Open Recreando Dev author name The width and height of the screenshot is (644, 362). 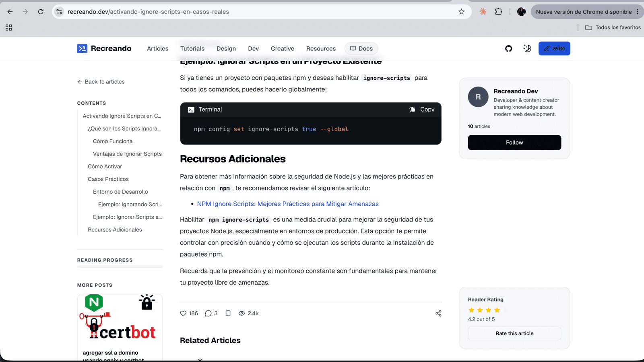coord(516,91)
